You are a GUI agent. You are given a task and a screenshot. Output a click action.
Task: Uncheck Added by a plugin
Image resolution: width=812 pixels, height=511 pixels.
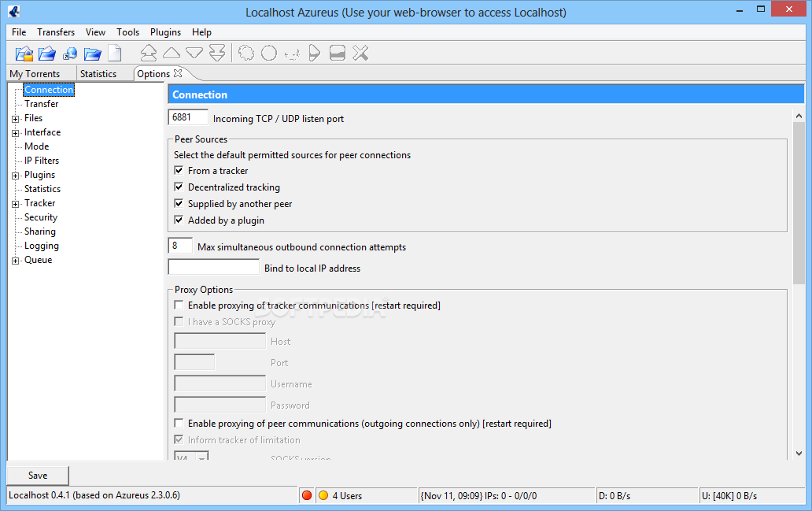pyautogui.click(x=179, y=220)
